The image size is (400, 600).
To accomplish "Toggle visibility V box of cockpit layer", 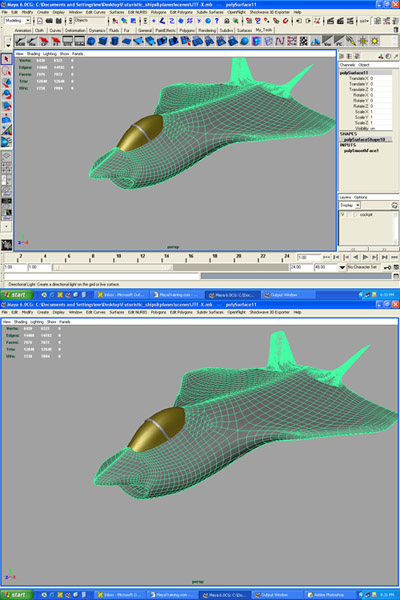I will [343, 215].
